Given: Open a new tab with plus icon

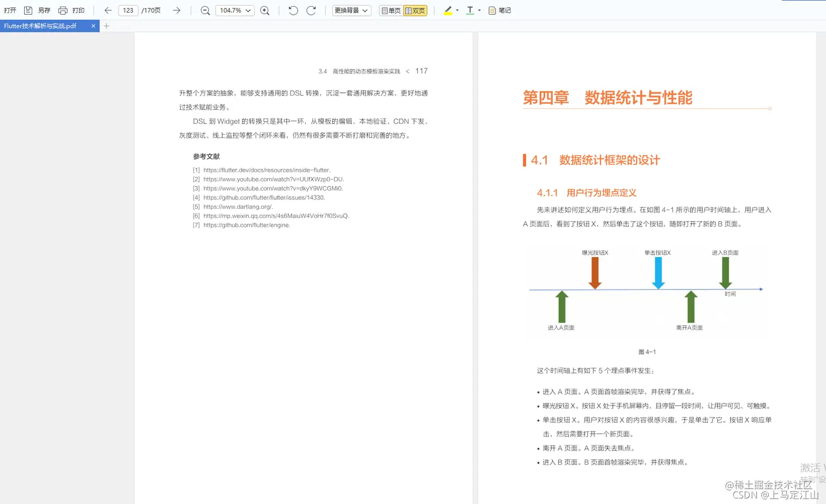Looking at the screenshot, I should (107, 26).
